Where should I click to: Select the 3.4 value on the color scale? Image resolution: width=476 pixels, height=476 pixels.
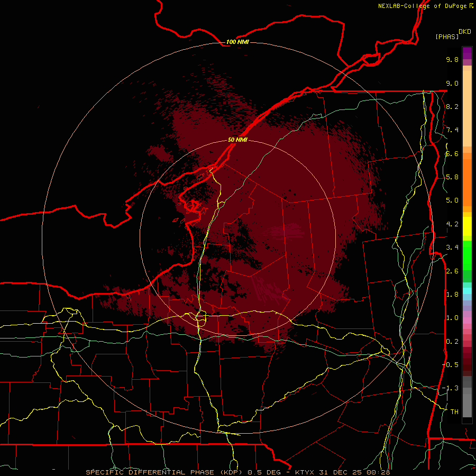(x=452, y=248)
